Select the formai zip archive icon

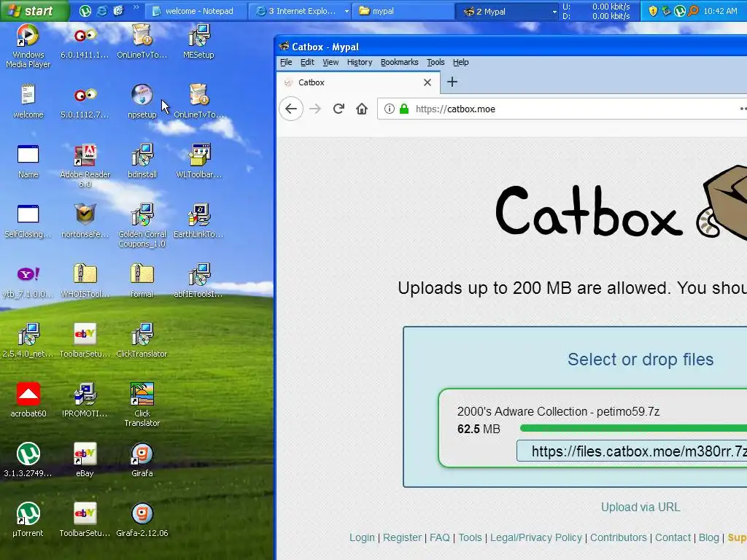[142, 281]
